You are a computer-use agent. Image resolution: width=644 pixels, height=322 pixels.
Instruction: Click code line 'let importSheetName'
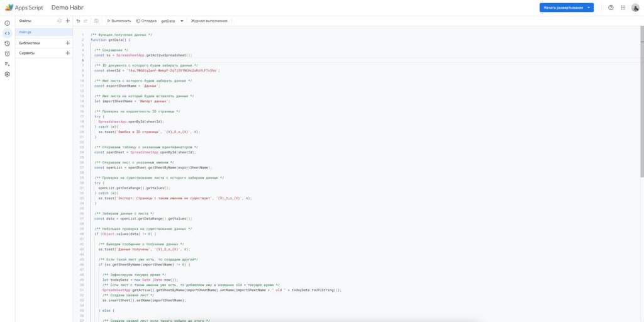pyautogui.click(x=132, y=101)
